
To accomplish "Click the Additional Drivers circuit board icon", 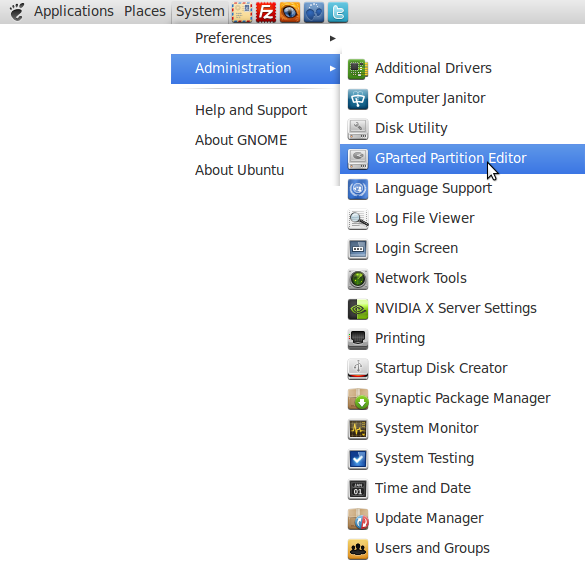I will [358, 69].
